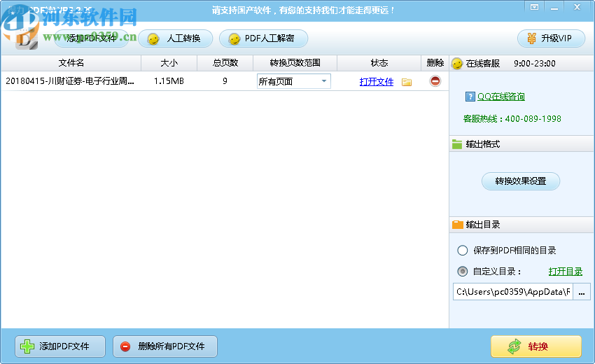Click the 状态 column header
The height and width of the screenshot is (364, 595).
click(x=379, y=63)
